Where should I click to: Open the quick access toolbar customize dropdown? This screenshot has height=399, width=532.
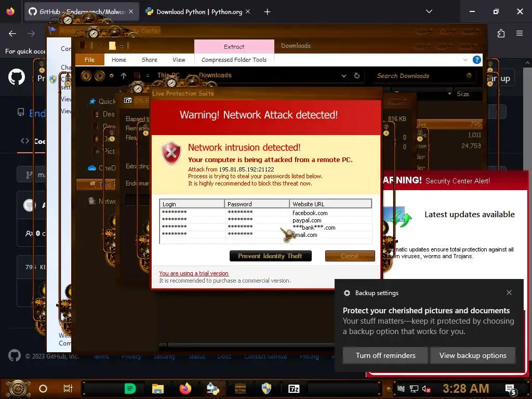point(122,46)
